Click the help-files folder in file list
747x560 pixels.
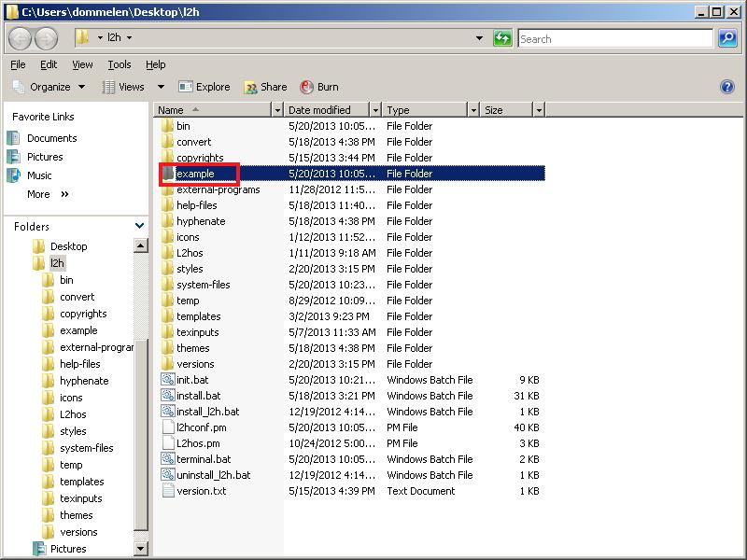(197, 205)
